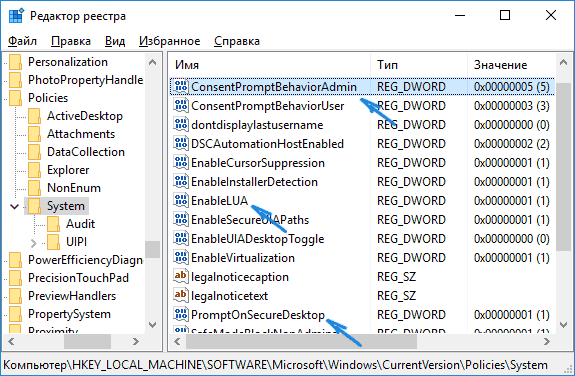
Task: Select the ConsentPromptBehaviorAdmin value name
Action: 274,87
